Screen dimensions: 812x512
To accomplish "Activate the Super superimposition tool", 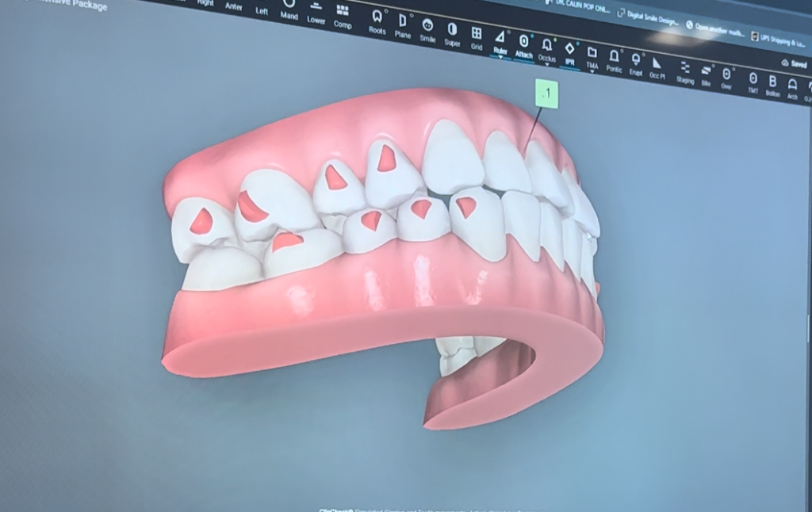I will 452,36.
